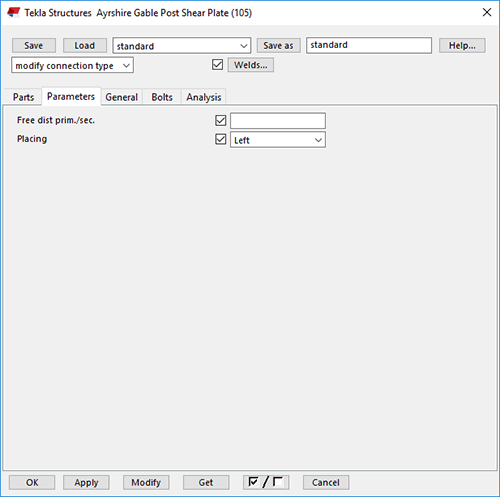Image resolution: width=500 pixels, height=497 pixels.
Task: Open Help dialog
Action: tap(462, 46)
